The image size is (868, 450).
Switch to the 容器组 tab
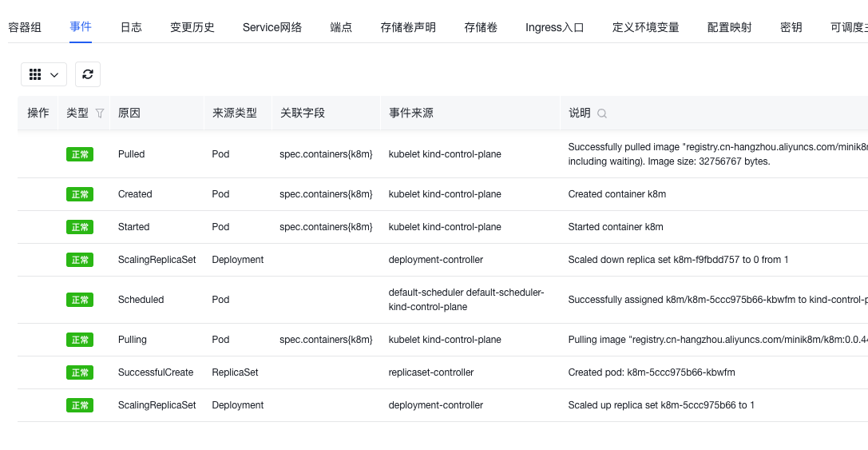[x=25, y=27]
